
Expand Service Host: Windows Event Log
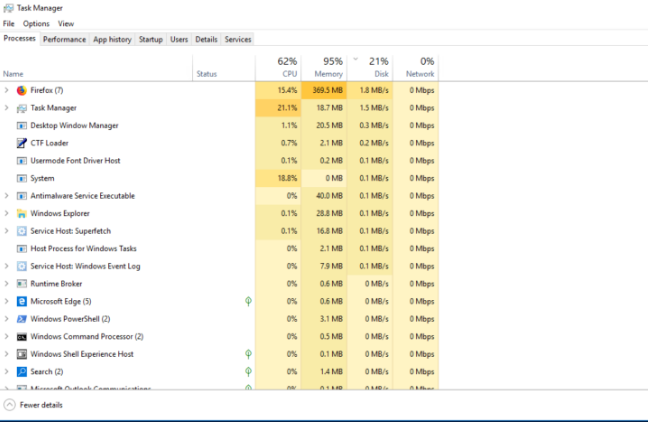pos(6,266)
